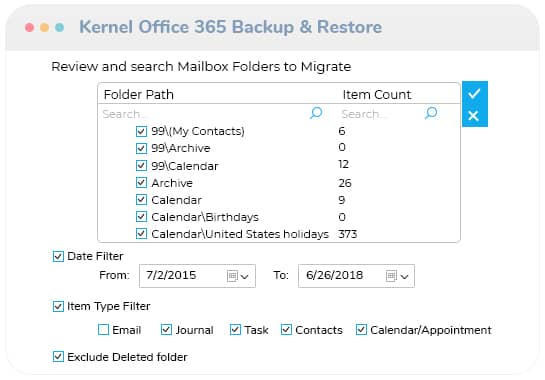Screen dimensions: 545x380
Task: Click the blue X deselect-all icon
Action: (x=473, y=115)
